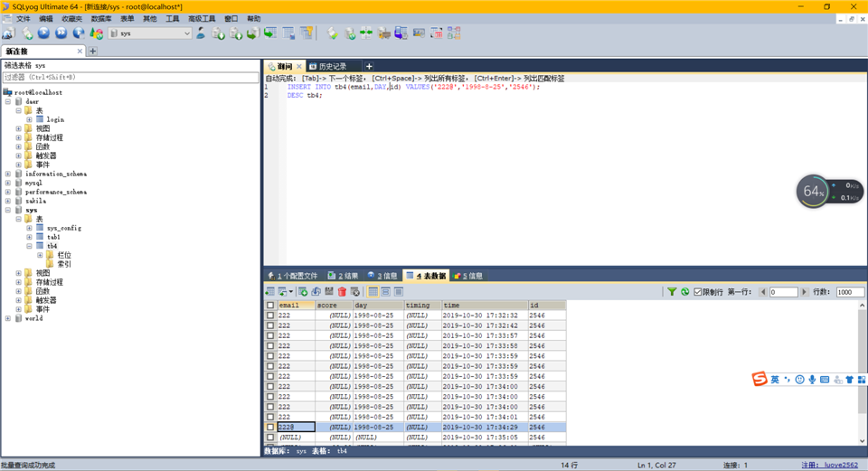Toggle the select-all checkbox in the grid header
Screen dimensions: 868x471
(x=270, y=306)
